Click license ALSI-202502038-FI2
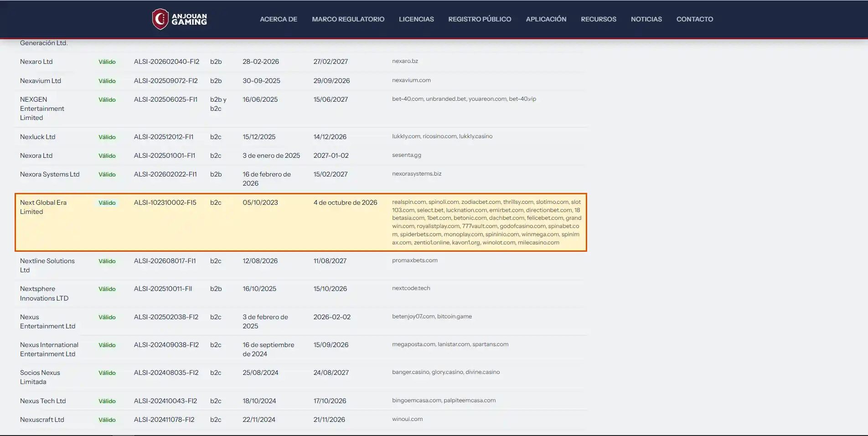Image resolution: width=868 pixels, height=436 pixels. coord(166,317)
